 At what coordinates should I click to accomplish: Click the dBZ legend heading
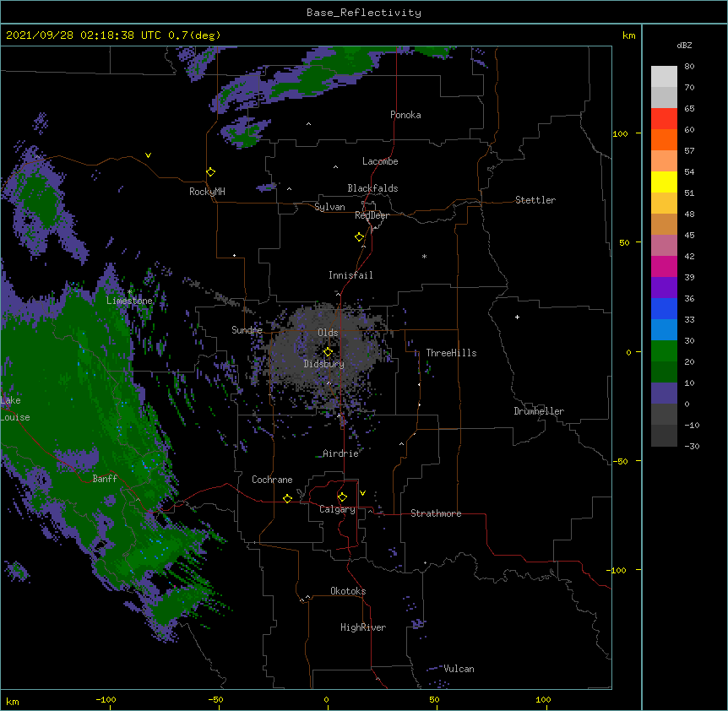point(684,46)
